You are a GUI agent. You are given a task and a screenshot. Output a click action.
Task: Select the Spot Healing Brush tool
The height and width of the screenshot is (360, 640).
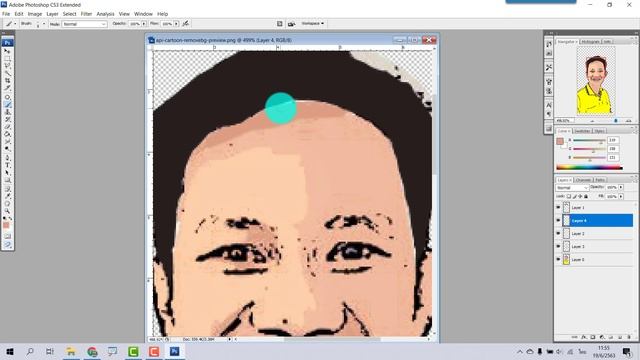(7, 98)
